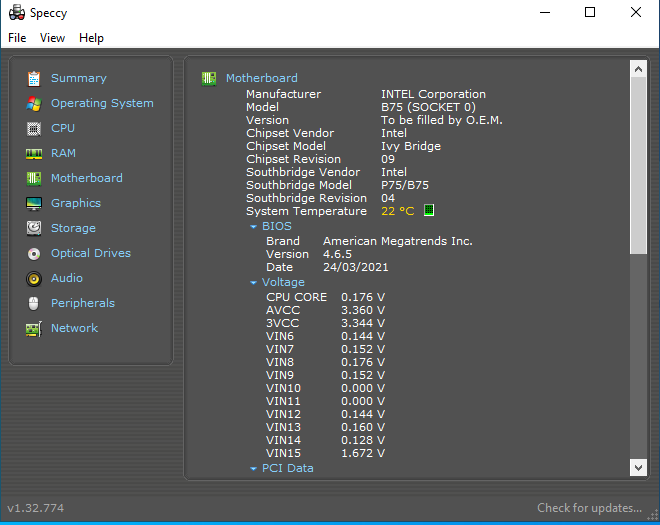Click the PCI Data section heading
Image resolution: width=660 pixels, height=525 pixels.
[x=287, y=468]
